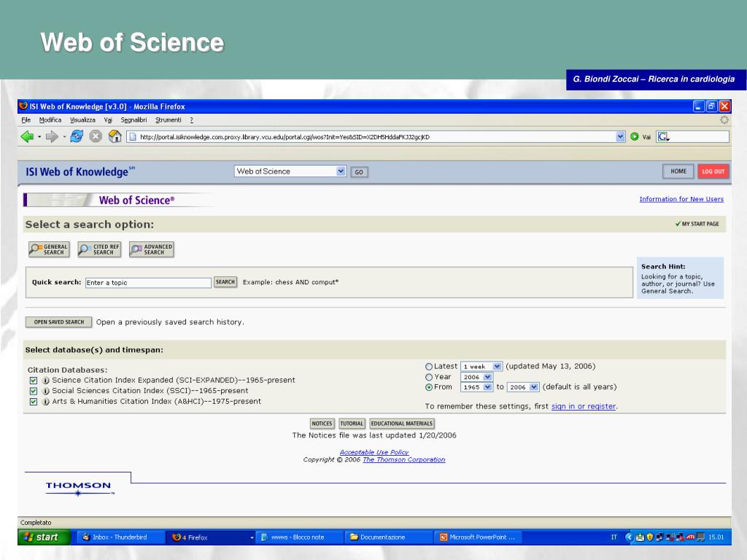This screenshot has height=560, width=747.
Task: Select the From timespan radio button
Action: click(x=429, y=388)
